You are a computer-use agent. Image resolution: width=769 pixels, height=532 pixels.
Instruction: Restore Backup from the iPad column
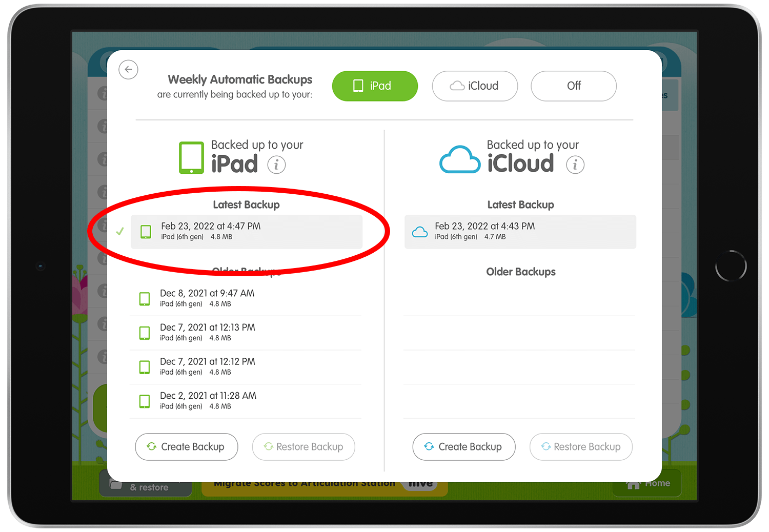(303, 447)
